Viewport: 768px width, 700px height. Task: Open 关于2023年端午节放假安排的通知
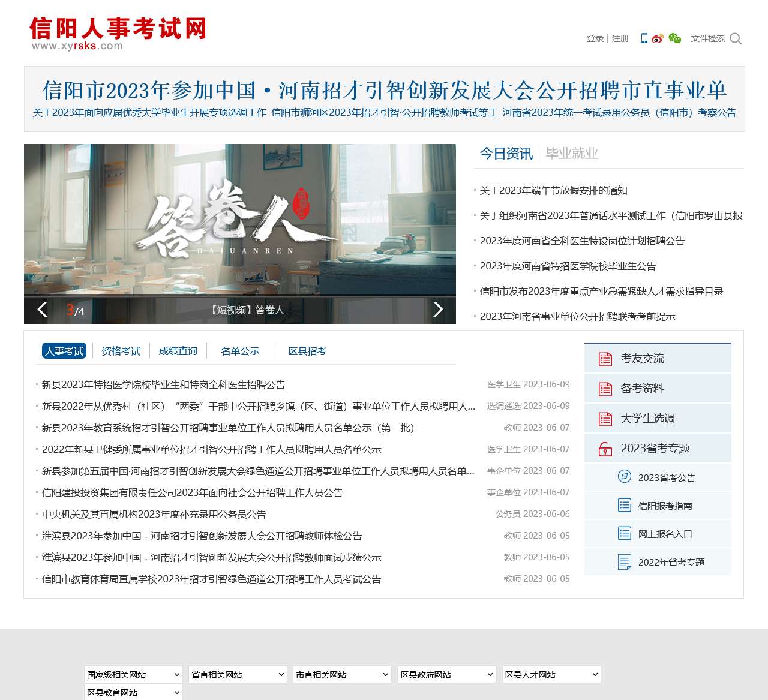(x=554, y=191)
